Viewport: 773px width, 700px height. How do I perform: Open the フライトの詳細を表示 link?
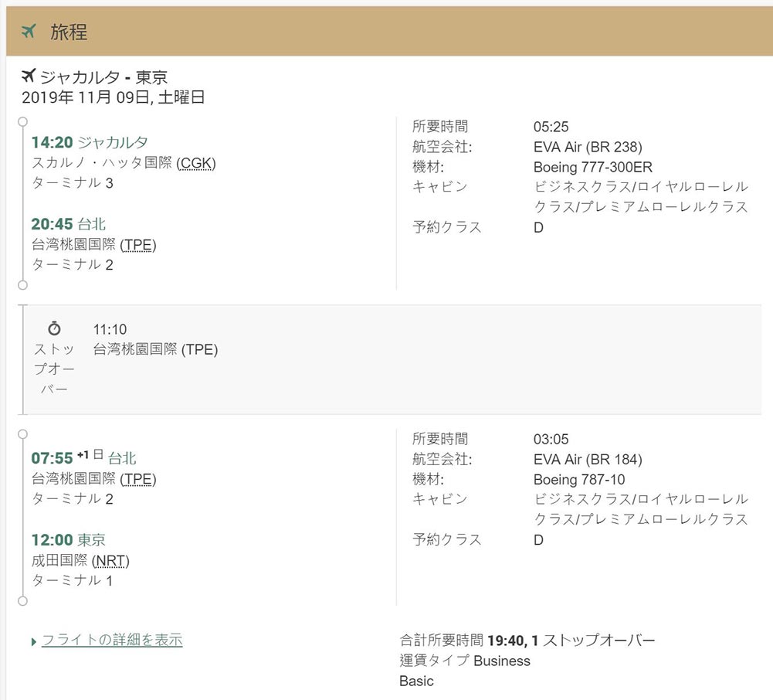pyautogui.click(x=112, y=640)
